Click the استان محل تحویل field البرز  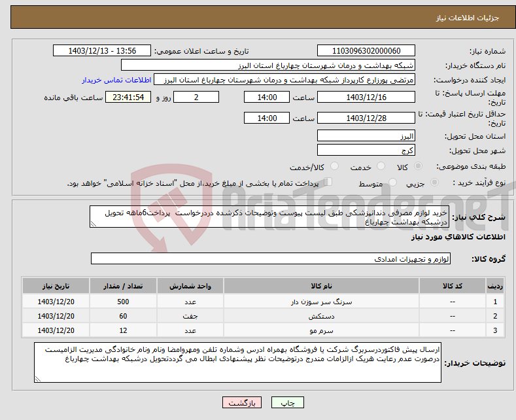pyautogui.click(x=366, y=135)
